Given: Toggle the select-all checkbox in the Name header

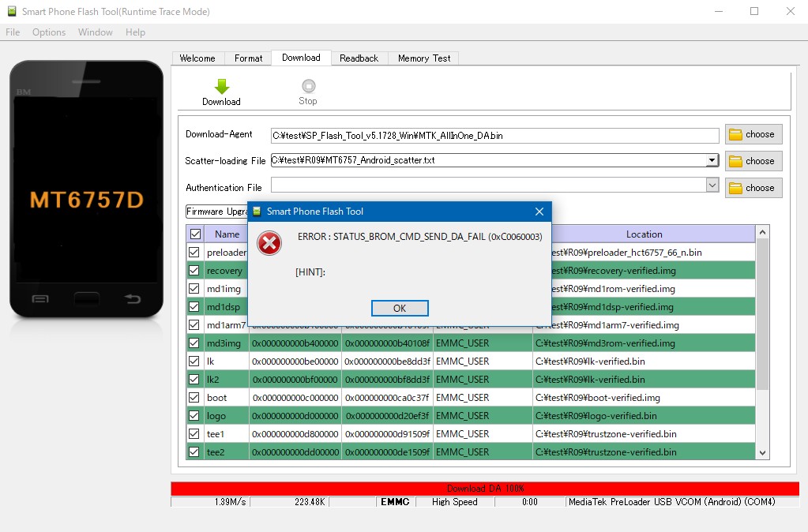Looking at the screenshot, I should point(195,234).
